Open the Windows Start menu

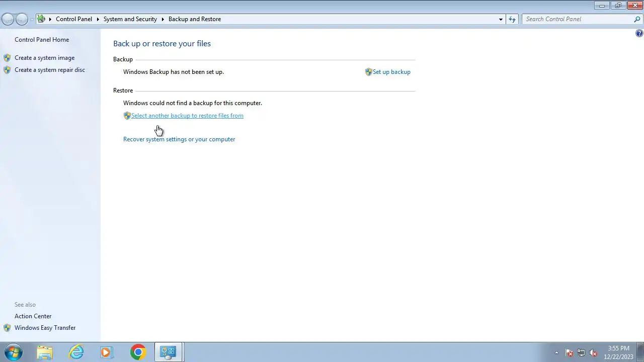pos(13,352)
